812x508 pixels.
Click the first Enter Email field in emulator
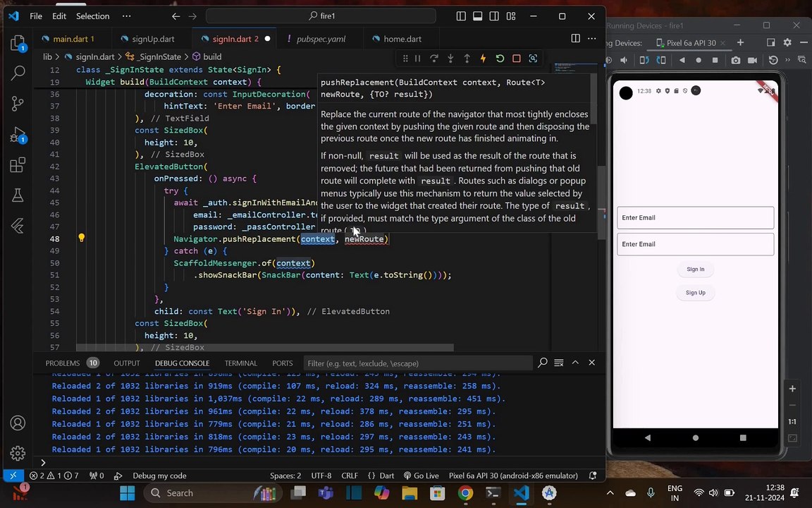695,218
